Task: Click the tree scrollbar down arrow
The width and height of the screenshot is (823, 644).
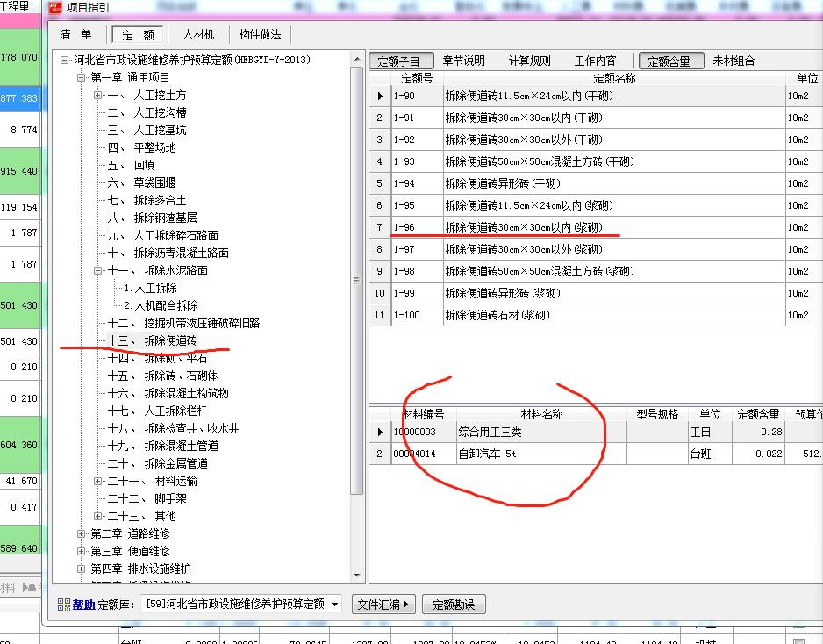Action: [357, 576]
